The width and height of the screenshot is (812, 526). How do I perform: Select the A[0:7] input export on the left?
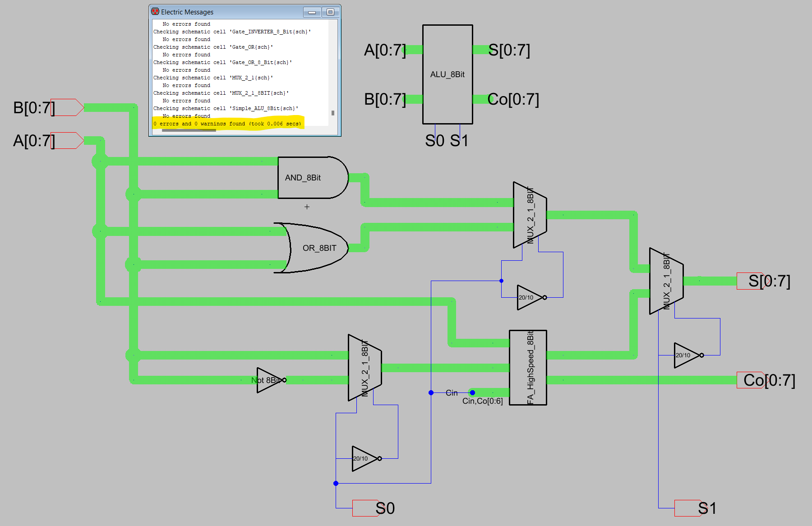tap(67, 141)
